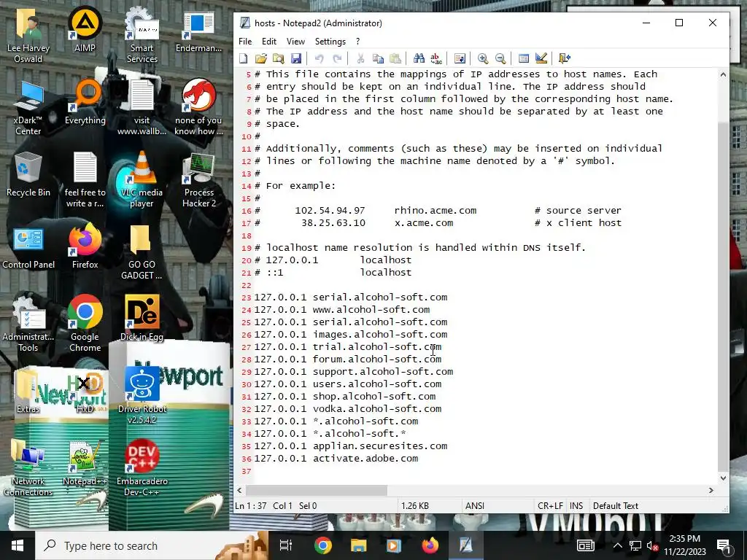Click the Cut scissors icon
Image resolution: width=747 pixels, height=560 pixels.
[360, 58]
